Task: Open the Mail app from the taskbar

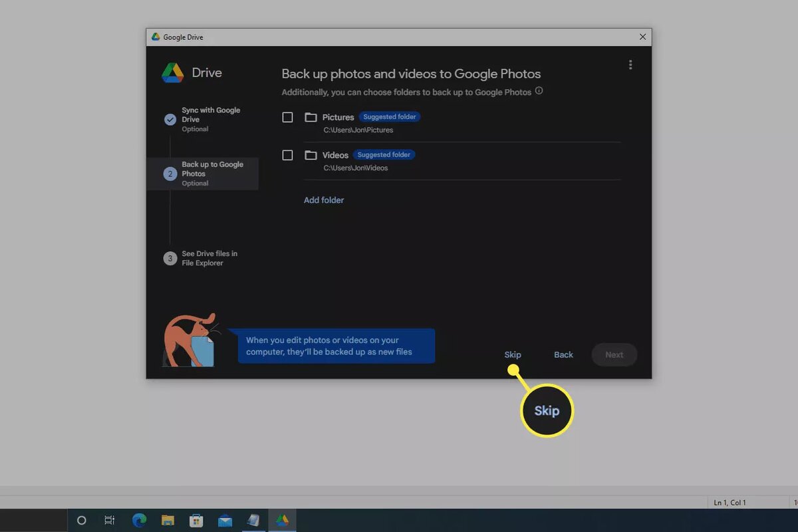Action: click(x=225, y=521)
